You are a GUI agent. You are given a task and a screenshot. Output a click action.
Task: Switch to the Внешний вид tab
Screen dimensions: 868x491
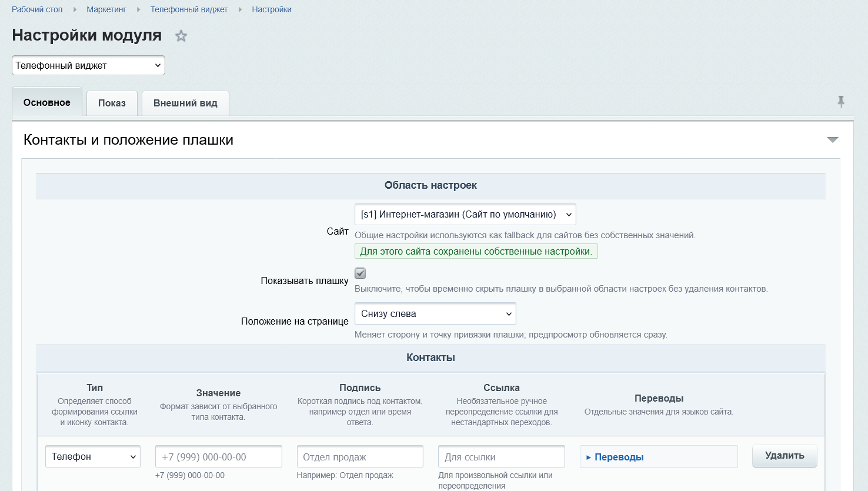point(185,103)
